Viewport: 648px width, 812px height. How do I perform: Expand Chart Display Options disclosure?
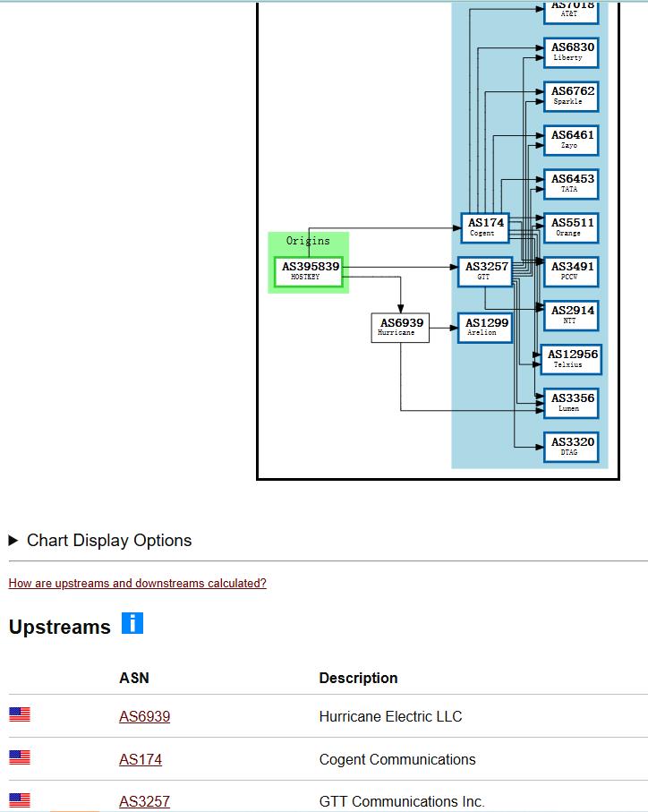tap(100, 540)
